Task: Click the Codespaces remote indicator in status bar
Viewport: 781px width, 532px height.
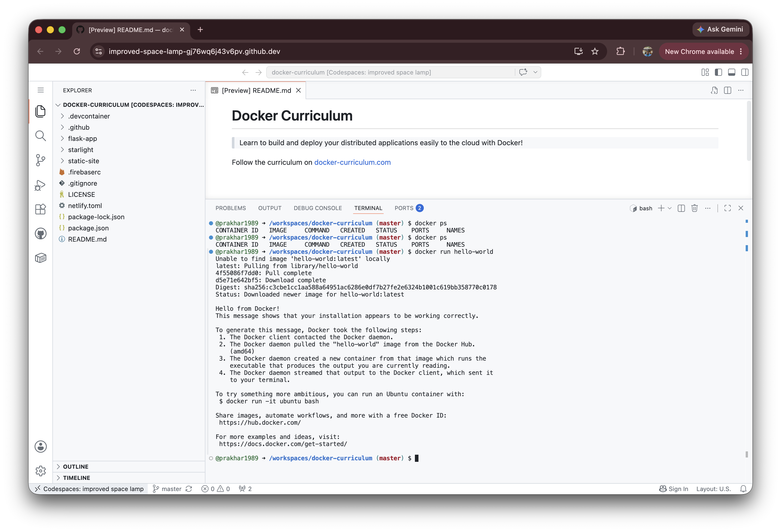Action: (89, 489)
